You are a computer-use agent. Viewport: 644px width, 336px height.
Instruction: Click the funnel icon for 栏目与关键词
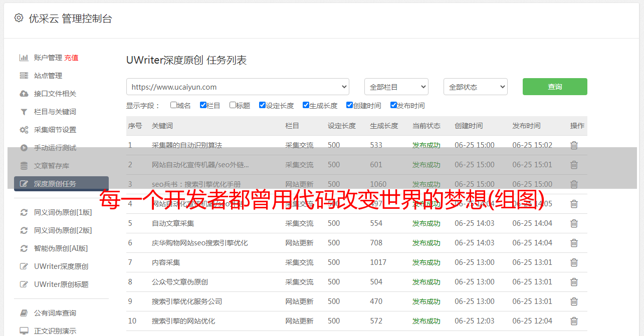(24, 112)
